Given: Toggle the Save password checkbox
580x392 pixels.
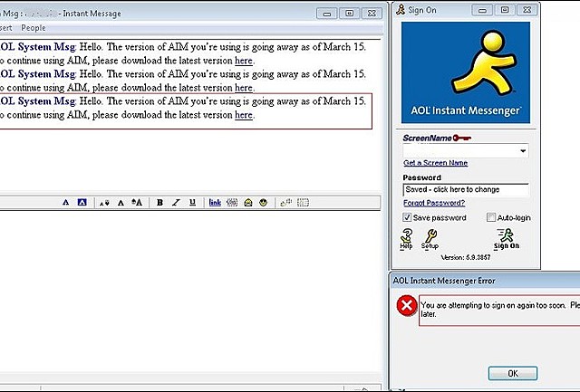Looking at the screenshot, I should tap(407, 217).
